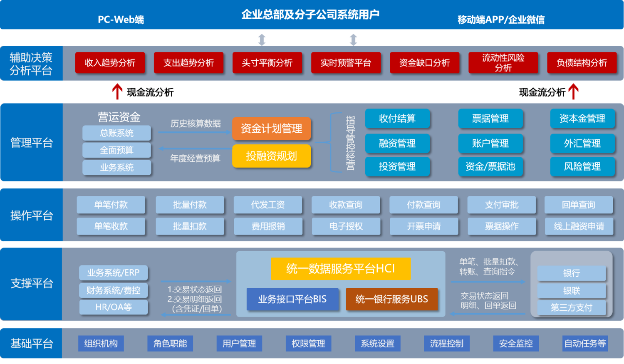Select the 资金缺口分析 box
Viewport: 624px width, 364px height.
pos(424,63)
